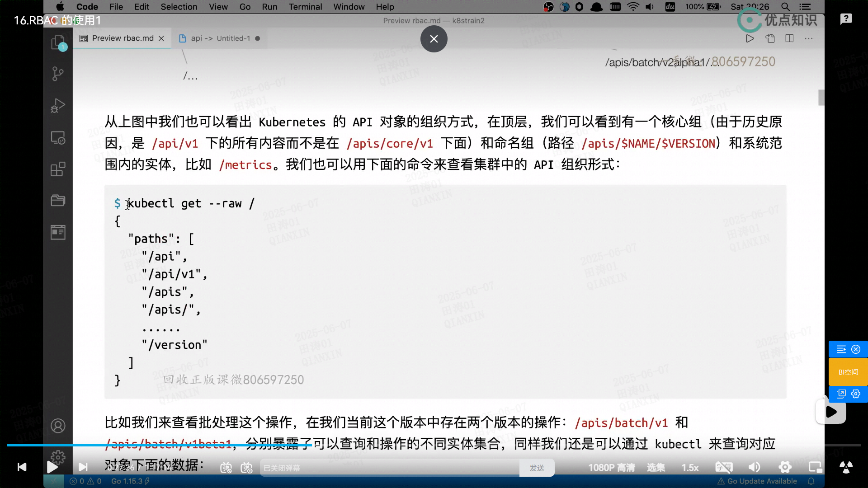Open the 1080P 高清 quality selector

click(x=611, y=468)
